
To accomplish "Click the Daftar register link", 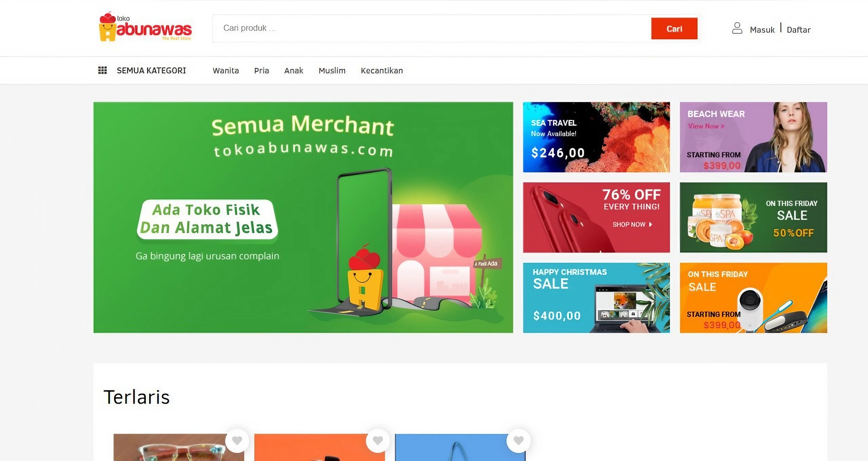I will [x=798, y=30].
